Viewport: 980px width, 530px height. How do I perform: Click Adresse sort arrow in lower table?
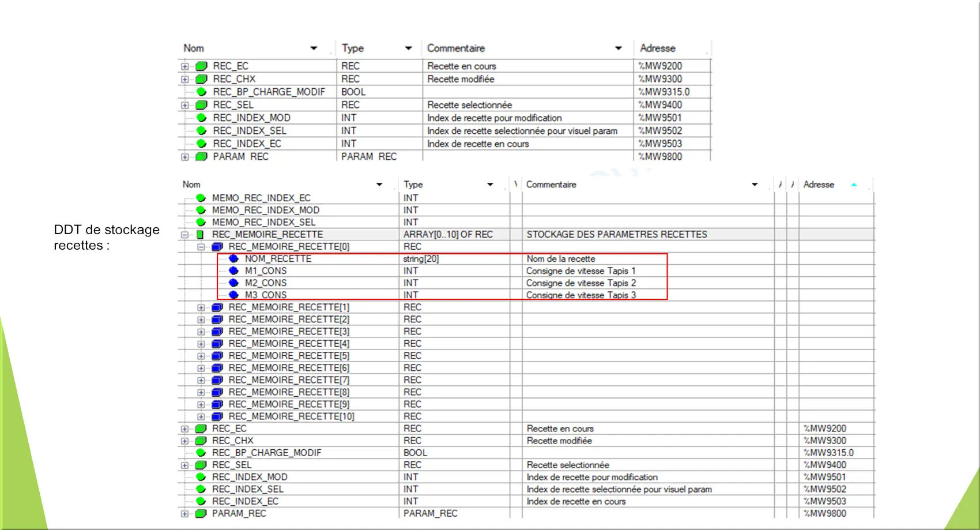pyautogui.click(x=854, y=185)
